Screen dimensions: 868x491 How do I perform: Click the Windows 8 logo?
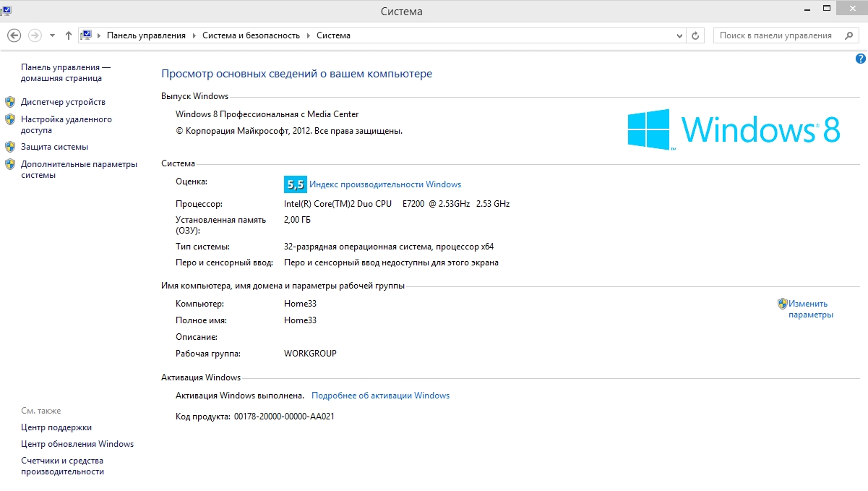coord(734,129)
